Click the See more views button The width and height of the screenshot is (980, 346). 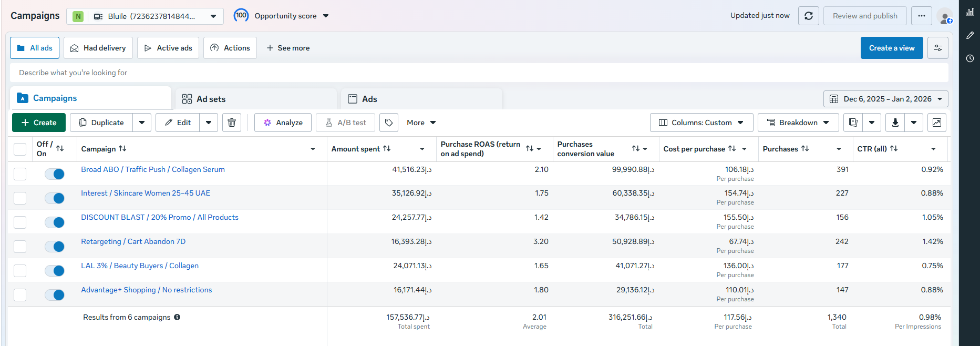click(x=288, y=48)
